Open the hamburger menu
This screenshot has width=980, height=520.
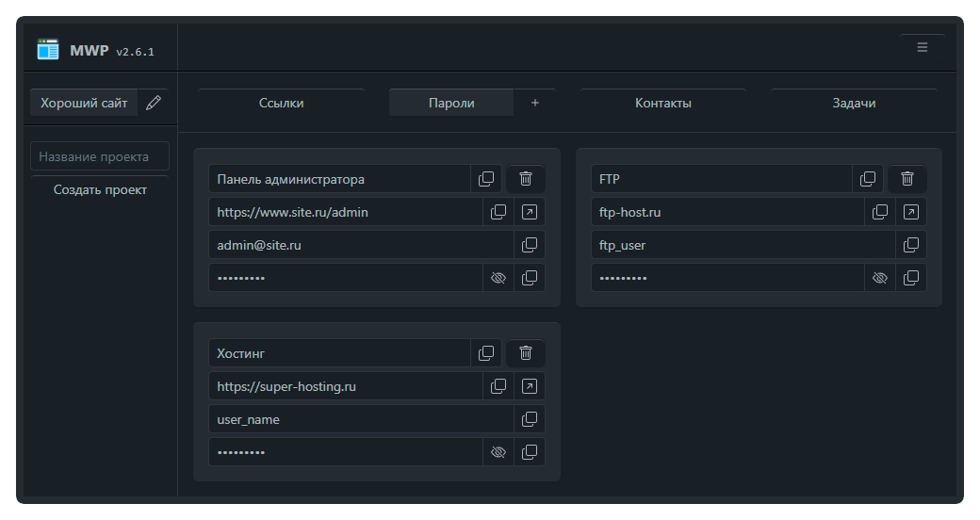922,47
